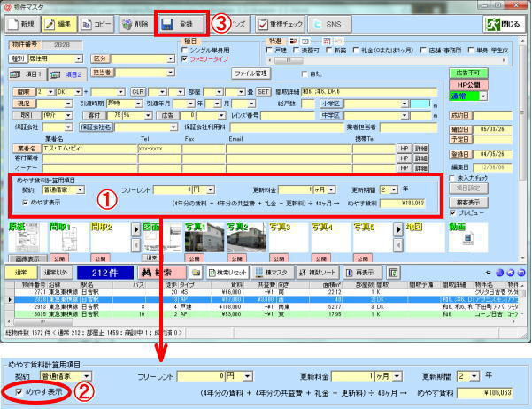
Task: Open the 更新期間 years dropdown
Action: (x=394, y=189)
